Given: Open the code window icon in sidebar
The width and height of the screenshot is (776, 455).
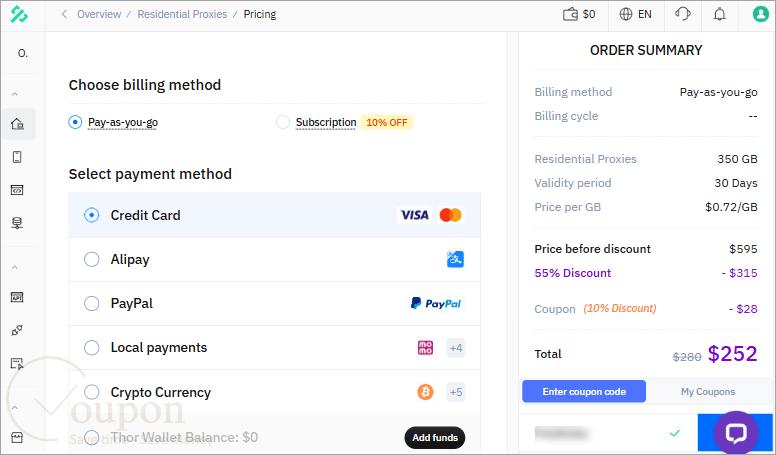Looking at the screenshot, I should pyautogui.click(x=17, y=190).
